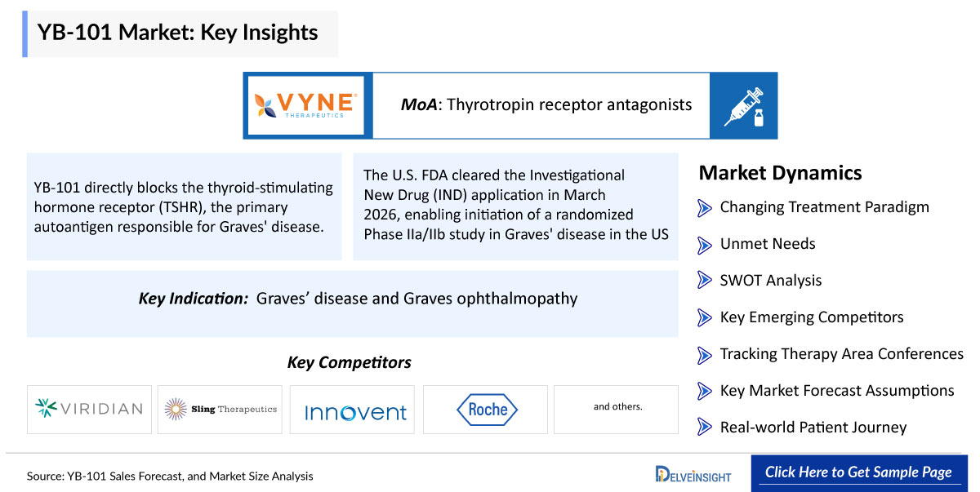Image resolution: width=980 pixels, height=492 pixels.
Task: Click the syringe and vial icon
Action: pos(744,106)
